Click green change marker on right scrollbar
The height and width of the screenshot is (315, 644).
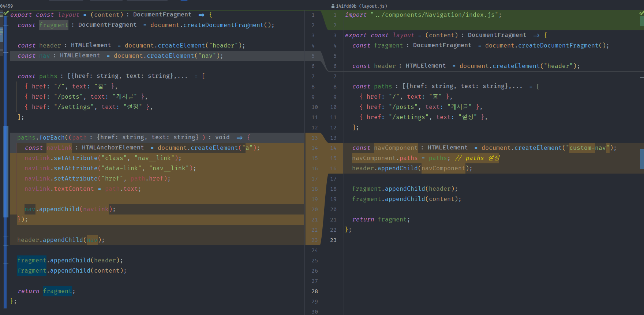coord(642,20)
